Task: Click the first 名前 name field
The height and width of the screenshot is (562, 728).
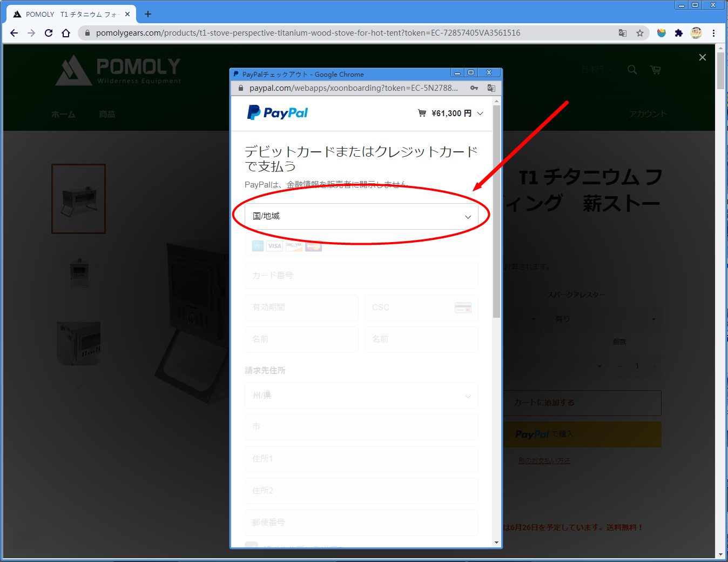Action: [x=301, y=339]
